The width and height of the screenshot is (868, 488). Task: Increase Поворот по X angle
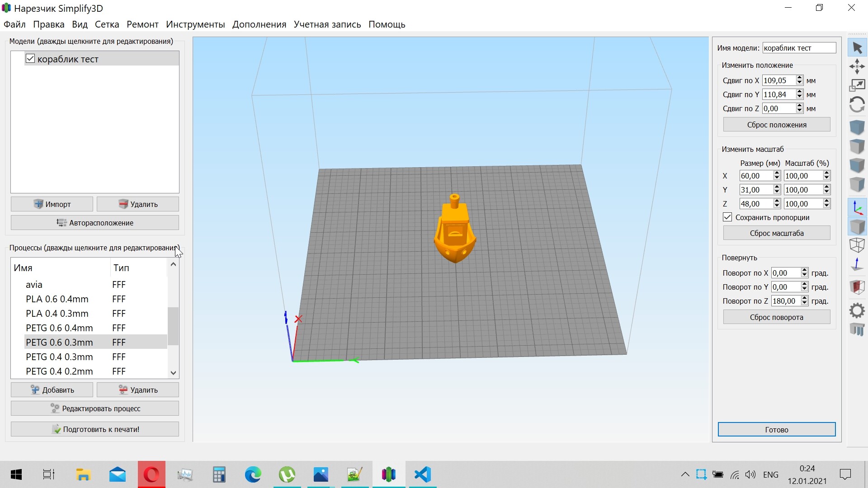[804, 270]
